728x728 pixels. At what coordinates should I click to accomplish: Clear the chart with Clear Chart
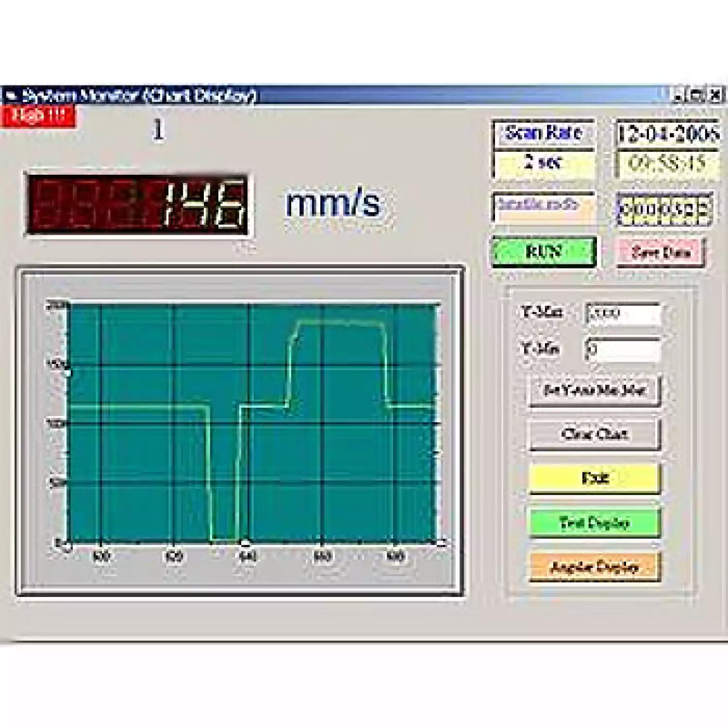coord(595,434)
